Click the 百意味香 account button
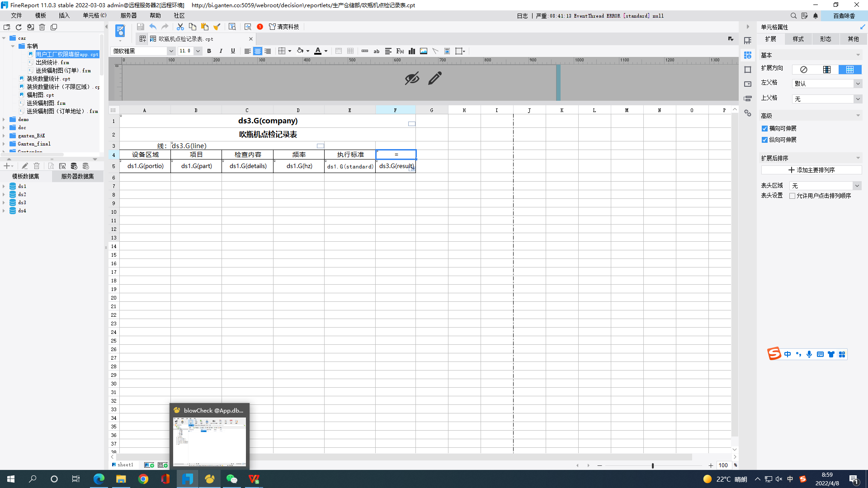The height and width of the screenshot is (488, 868). (844, 16)
